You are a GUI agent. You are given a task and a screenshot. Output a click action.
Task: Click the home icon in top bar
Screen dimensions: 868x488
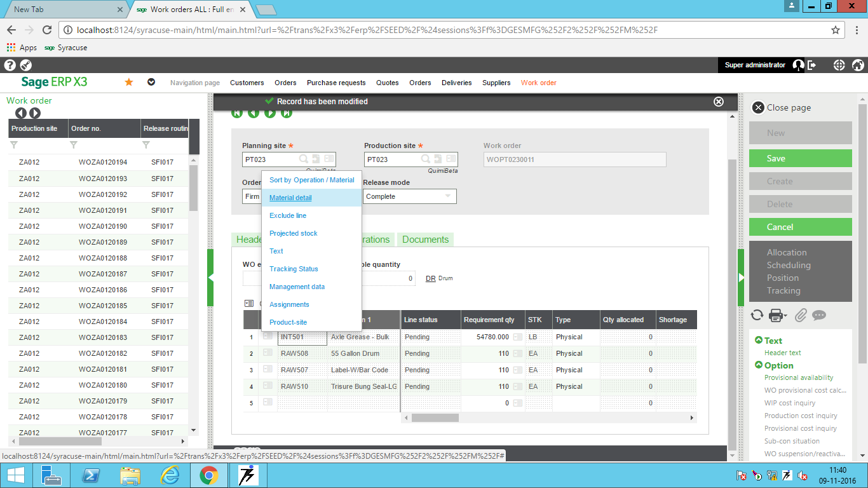[857, 65]
